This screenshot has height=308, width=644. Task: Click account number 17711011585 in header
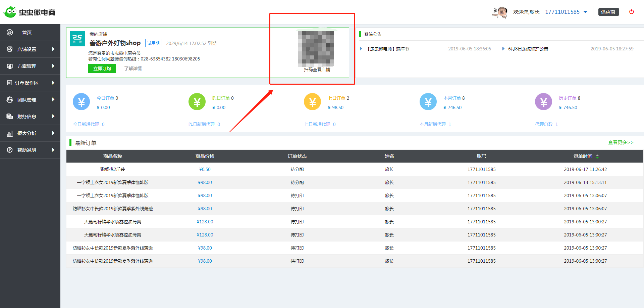pos(562,12)
